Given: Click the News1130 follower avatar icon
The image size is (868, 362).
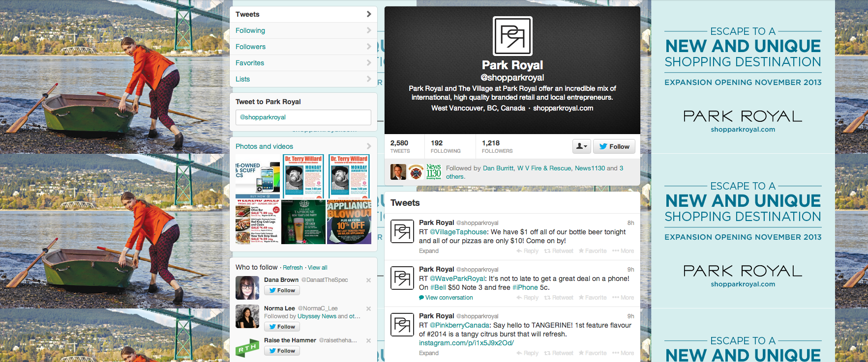Looking at the screenshot, I should pyautogui.click(x=434, y=172).
